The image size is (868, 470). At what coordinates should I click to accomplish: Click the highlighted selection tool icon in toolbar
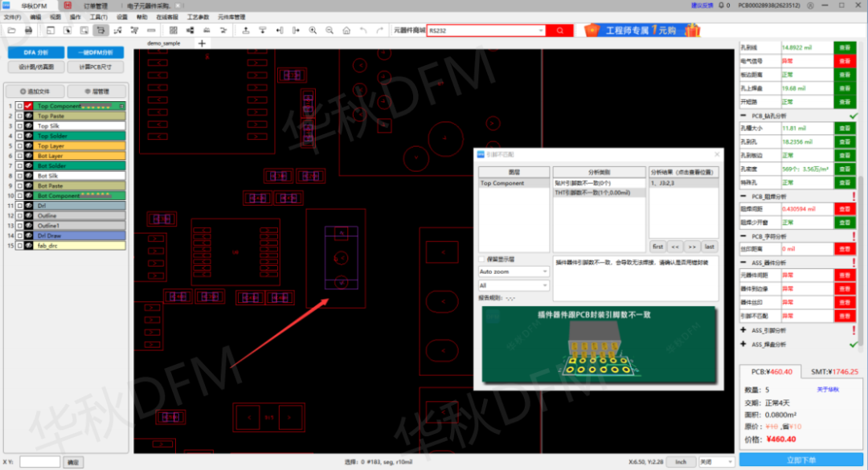point(100,31)
